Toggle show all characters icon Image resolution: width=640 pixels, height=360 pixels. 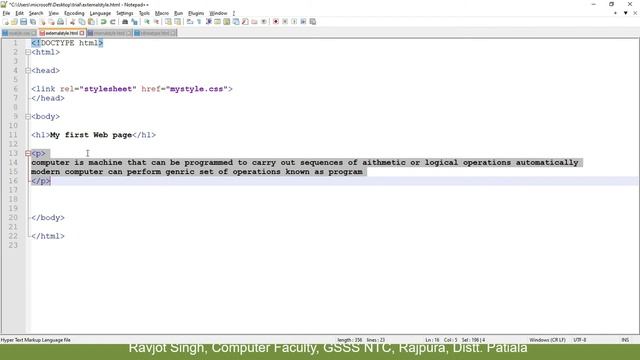point(199,22)
